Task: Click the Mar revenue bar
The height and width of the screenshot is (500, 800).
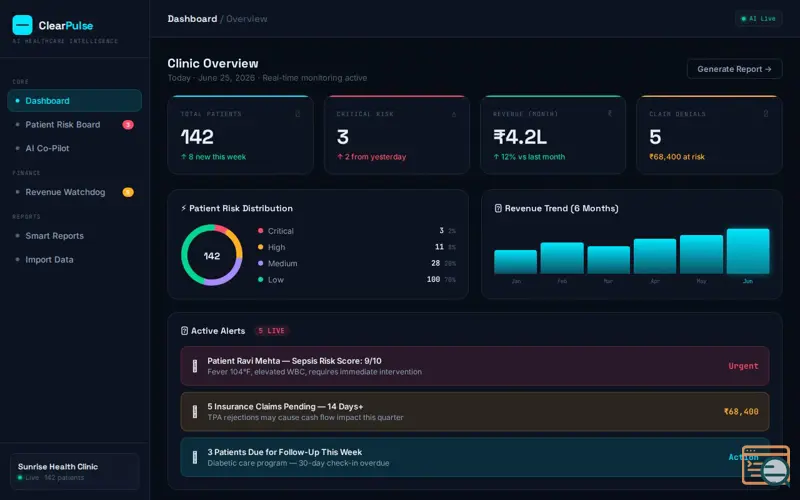Action: point(608,260)
